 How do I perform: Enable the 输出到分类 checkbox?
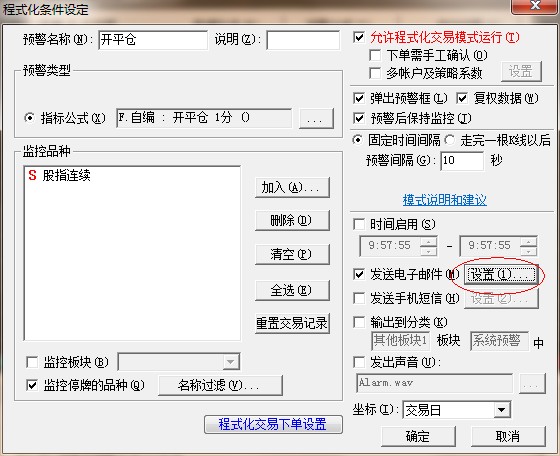(359, 322)
